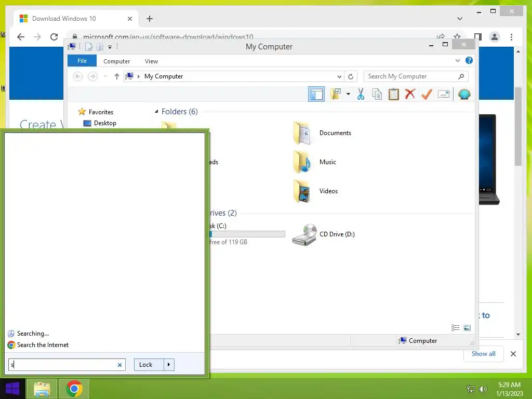Viewport: 532px width, 399px height.
Task: Click the orange checkmark Properties icon
Action: (x=427, y=94)
